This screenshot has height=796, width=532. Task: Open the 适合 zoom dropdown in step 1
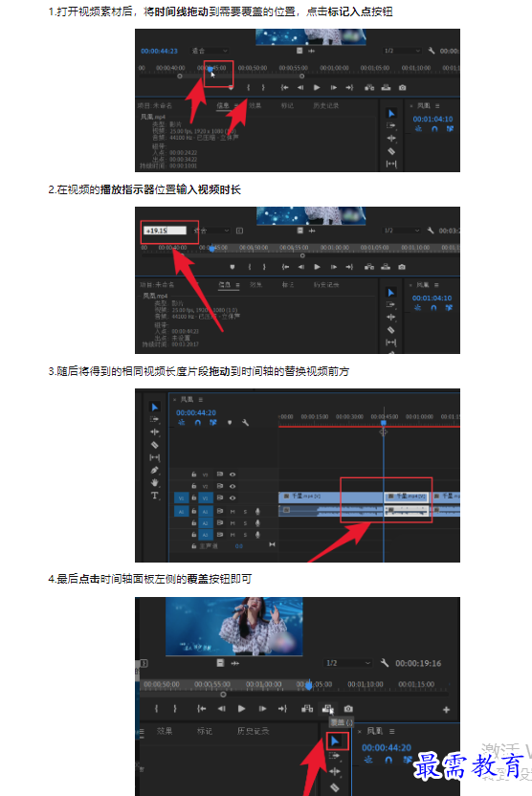click(210, 51)
